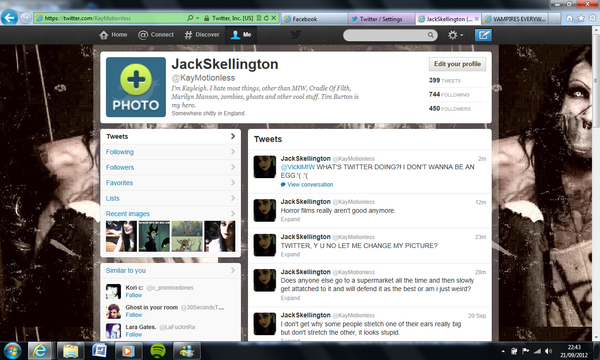Click the add PHOTO profile picture placeholder

(136, 87)
